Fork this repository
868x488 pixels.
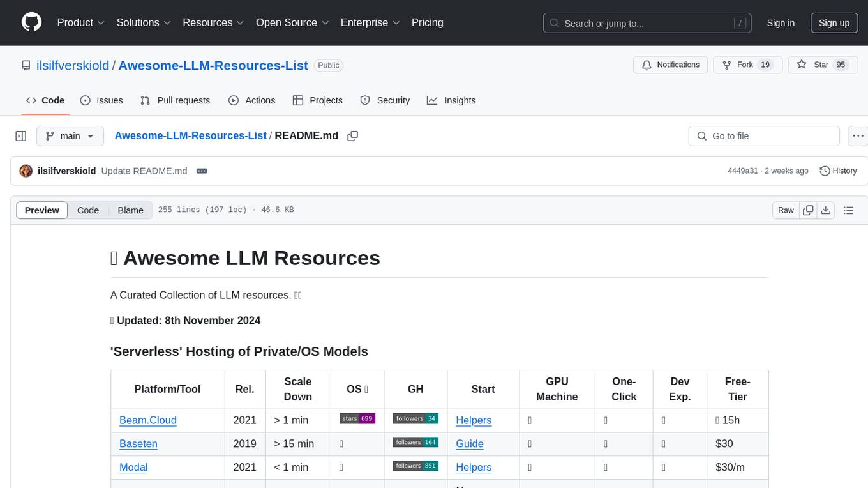tap(747, 65)
